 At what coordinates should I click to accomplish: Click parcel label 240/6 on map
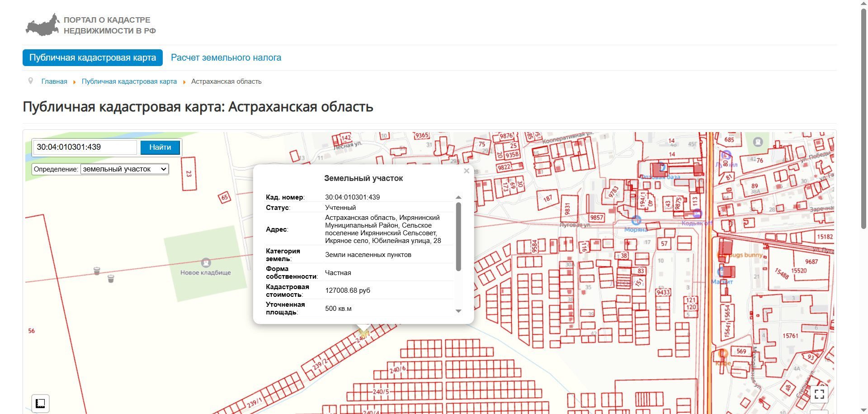(397, 370)
